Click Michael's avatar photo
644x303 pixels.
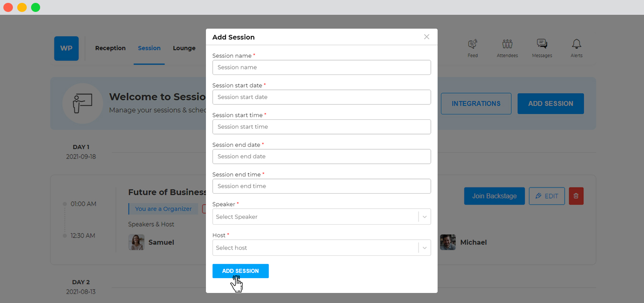click(448, 242)
